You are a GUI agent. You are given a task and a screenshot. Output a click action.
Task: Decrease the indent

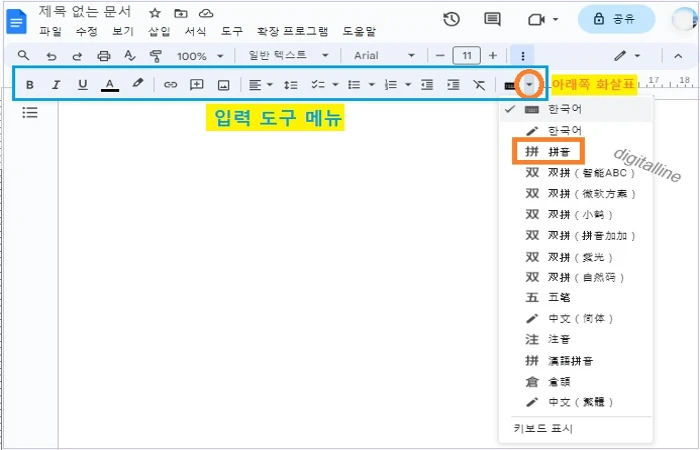click(427, 84)
